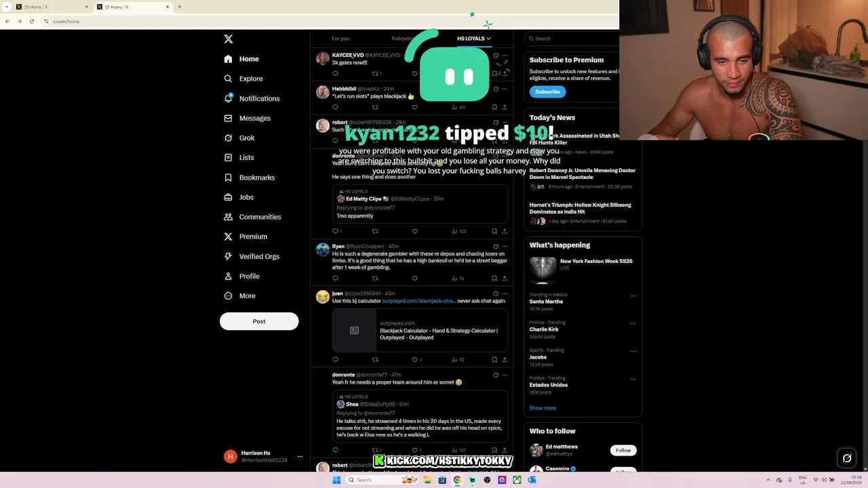Bookmark Habbibiii's blackjack post

[x=494, y=107]
